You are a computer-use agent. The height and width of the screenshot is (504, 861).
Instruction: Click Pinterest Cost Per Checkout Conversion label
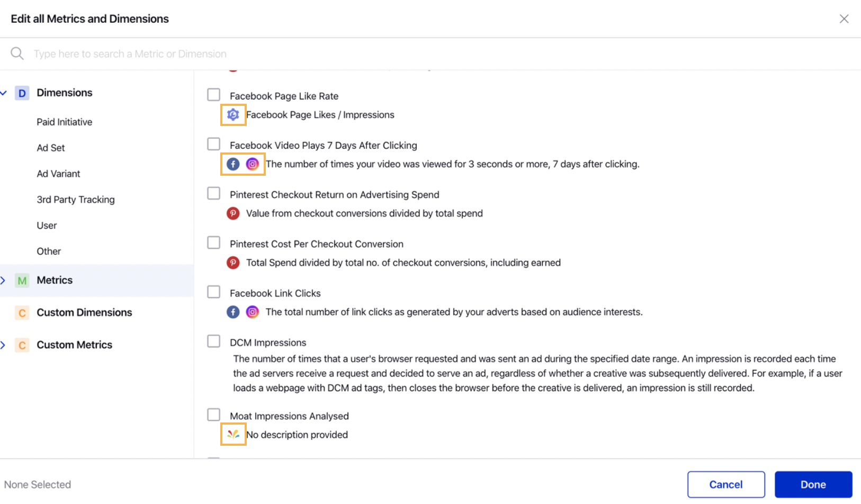point(317,244)
